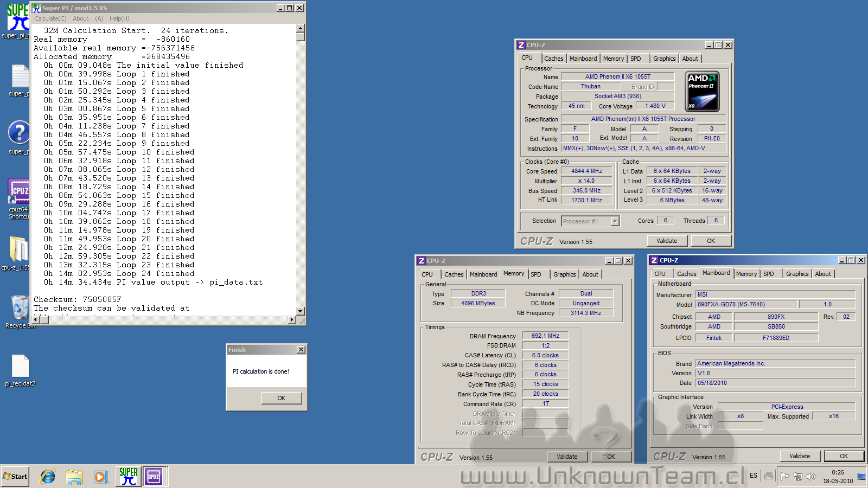
Task: Click OK in Memory CPU-Z window
Action: tap(611, 457)
